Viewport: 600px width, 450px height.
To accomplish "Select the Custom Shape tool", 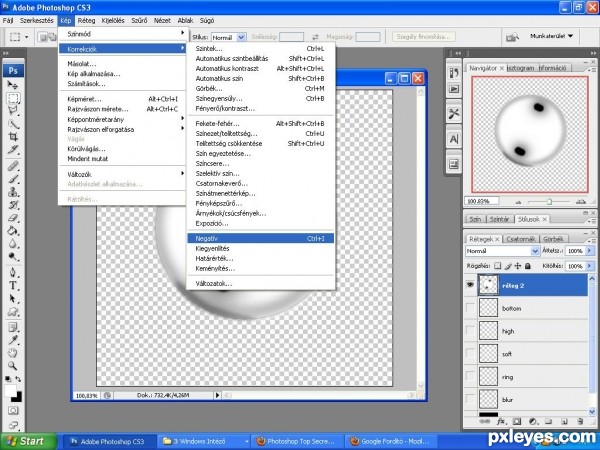I will pyautogui.click(x=13, y=311).
